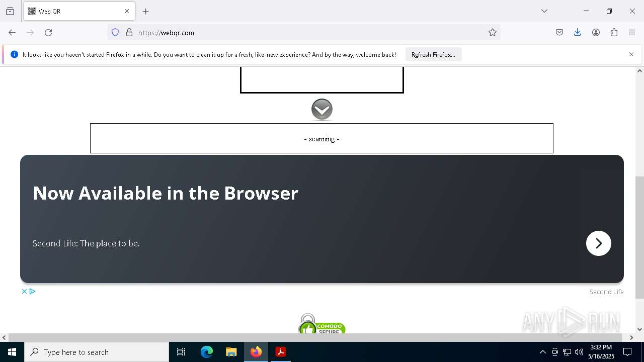Image resolution: width=644 pixels, height=362 pixels.
Task: Click the vertical scrollbar thumb
Action: click(x=639, y=237)
